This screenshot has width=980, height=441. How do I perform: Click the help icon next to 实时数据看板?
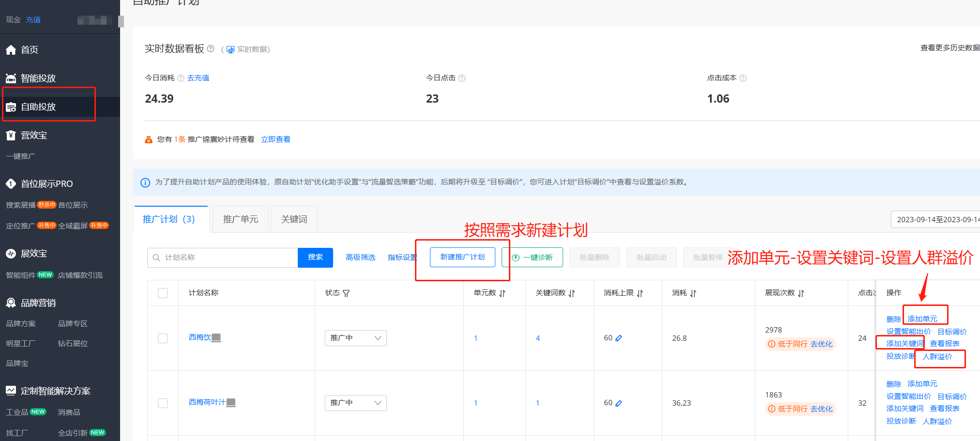211,49
